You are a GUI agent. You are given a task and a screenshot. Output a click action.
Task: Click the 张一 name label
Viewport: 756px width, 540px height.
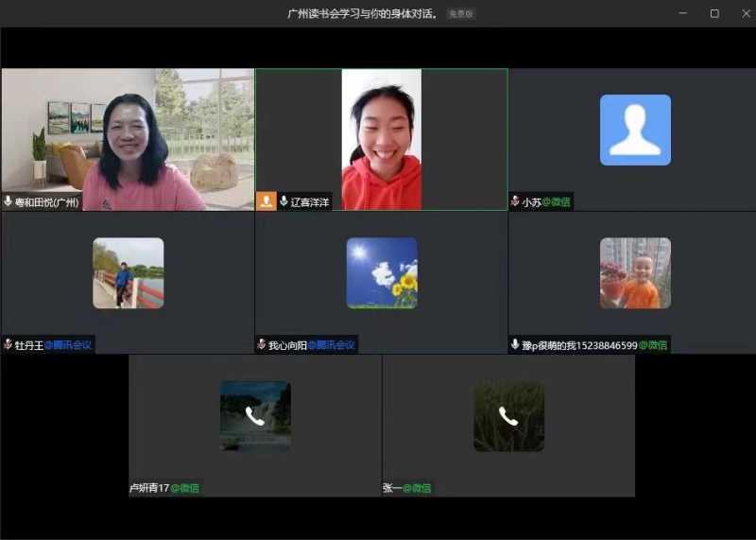tap(392, 488)
